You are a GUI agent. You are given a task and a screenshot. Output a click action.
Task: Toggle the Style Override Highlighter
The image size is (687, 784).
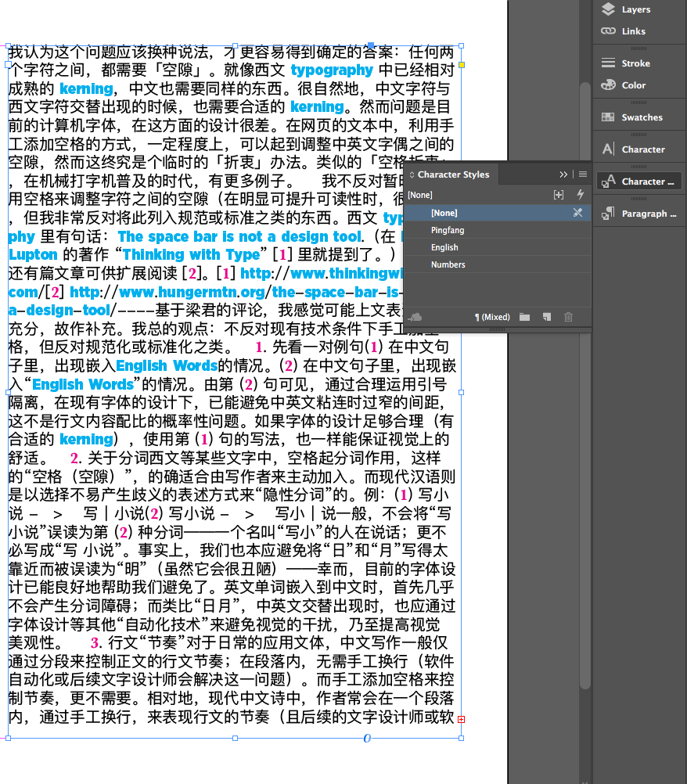(579, 194)
